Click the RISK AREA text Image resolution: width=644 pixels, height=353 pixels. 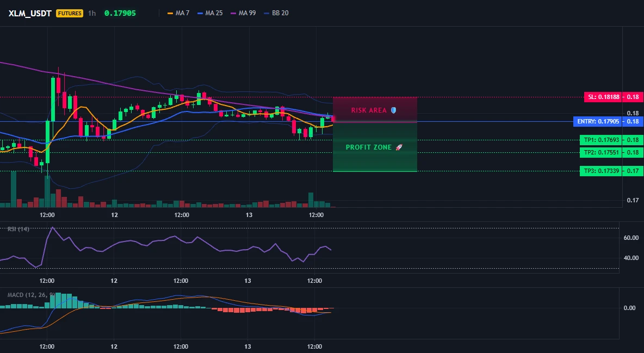[369, 110]
